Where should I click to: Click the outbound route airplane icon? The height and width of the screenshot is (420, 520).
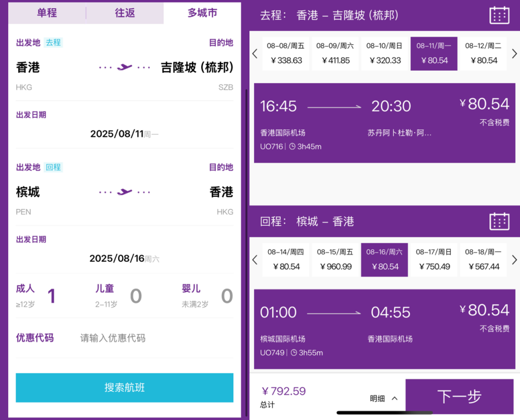point(125,67)
